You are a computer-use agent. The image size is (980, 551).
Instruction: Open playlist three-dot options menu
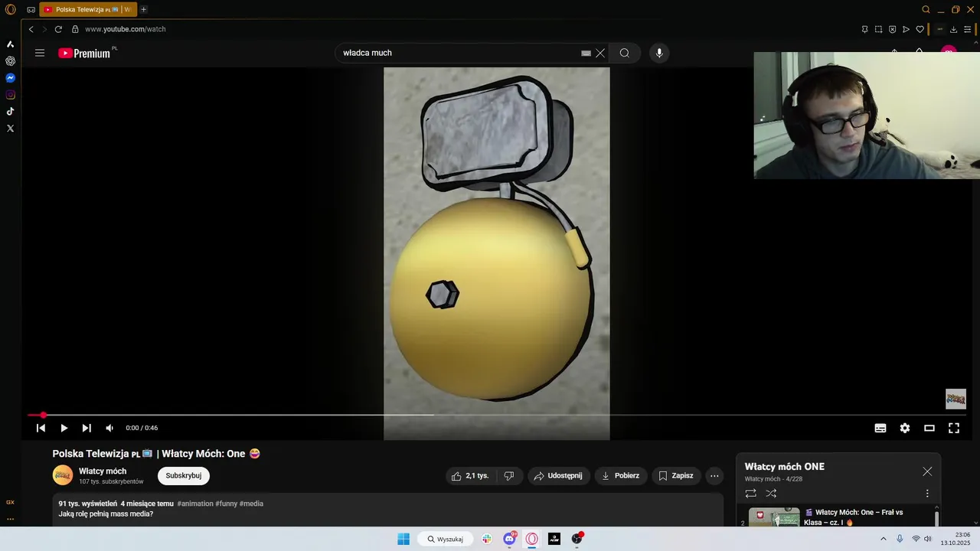[x=927, y=494]
